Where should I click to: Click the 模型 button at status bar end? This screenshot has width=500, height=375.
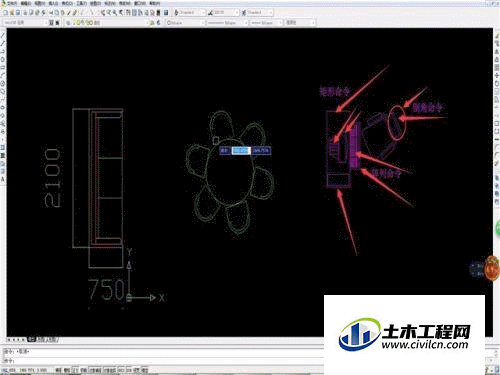[145, 370]
